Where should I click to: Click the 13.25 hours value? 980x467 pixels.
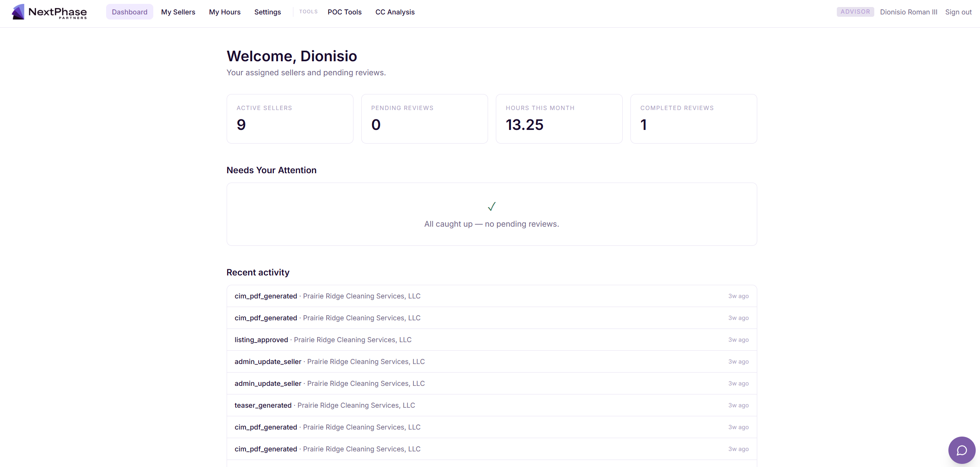click(524, 125)
